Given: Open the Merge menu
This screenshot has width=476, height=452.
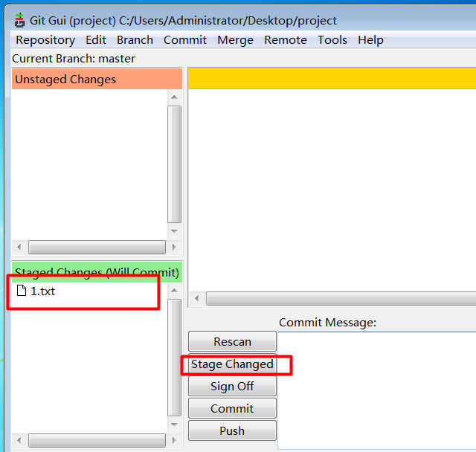Looking at the screenshot, I should point(235,39).
